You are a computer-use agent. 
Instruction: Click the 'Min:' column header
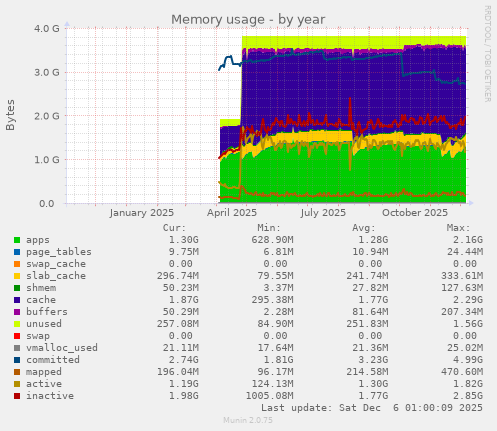(x=269, y=228)
